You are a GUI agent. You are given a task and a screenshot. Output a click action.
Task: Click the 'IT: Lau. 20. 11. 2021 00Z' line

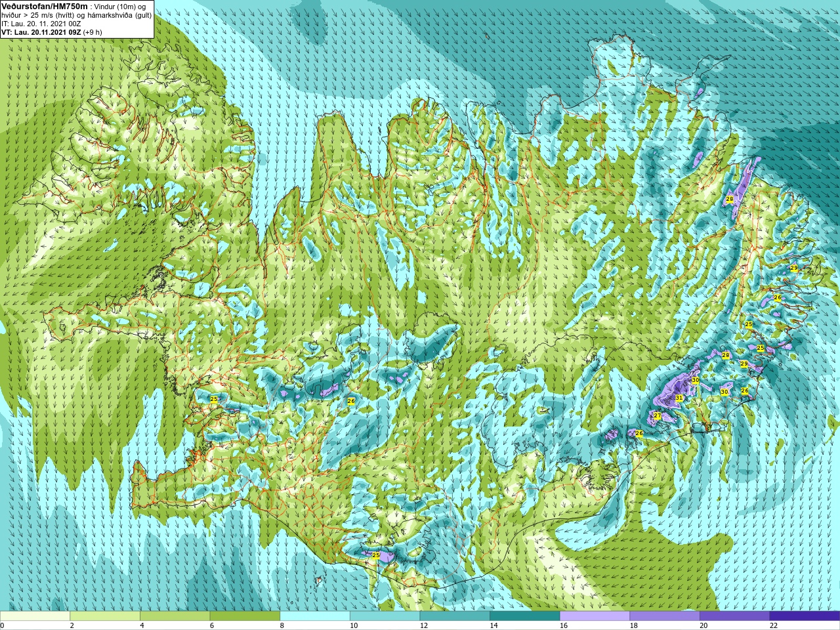click(x=41, y=23)
